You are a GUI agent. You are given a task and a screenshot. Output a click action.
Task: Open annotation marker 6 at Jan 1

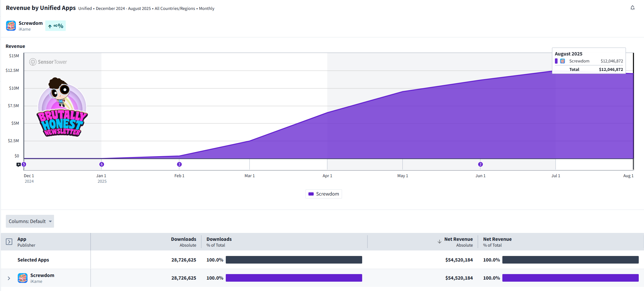(x=102, y=164)
